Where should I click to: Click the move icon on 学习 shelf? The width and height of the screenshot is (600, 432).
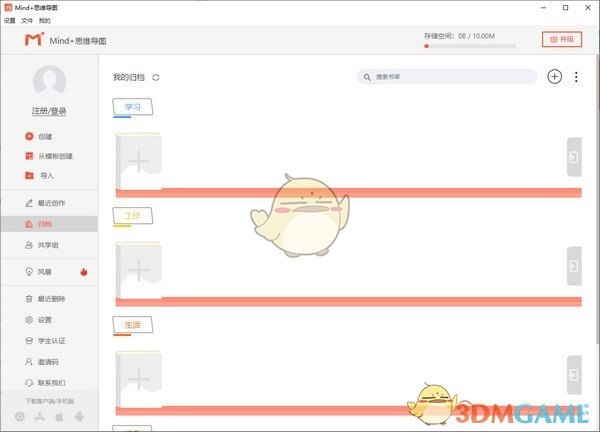574,157
